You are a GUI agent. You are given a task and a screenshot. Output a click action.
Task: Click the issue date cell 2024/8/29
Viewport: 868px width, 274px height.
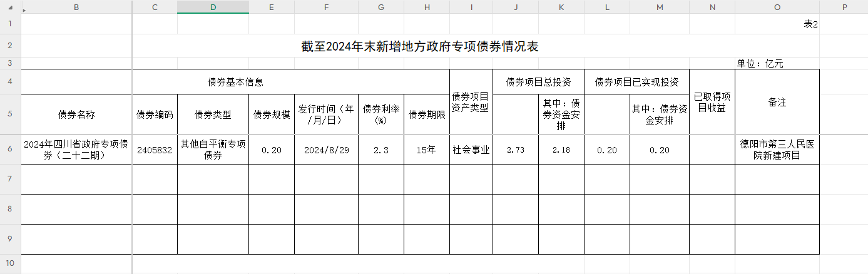[x=326, y=149]
